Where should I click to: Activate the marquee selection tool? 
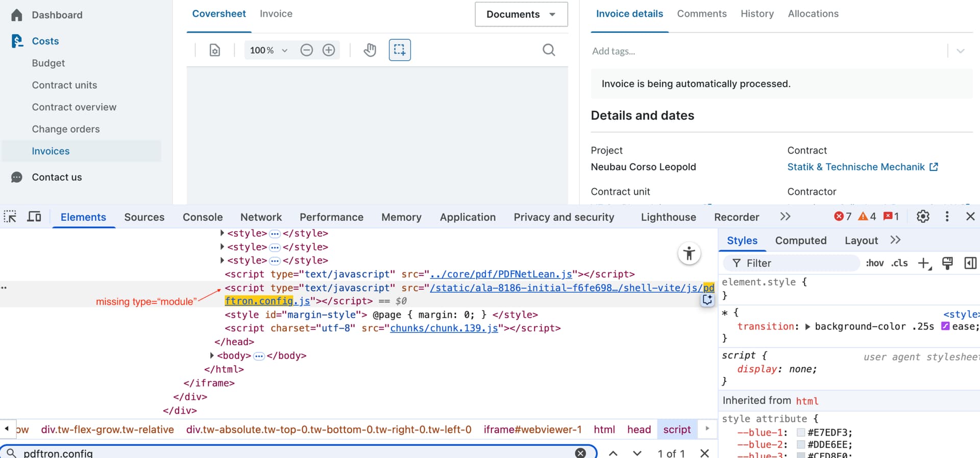point(400,50)
